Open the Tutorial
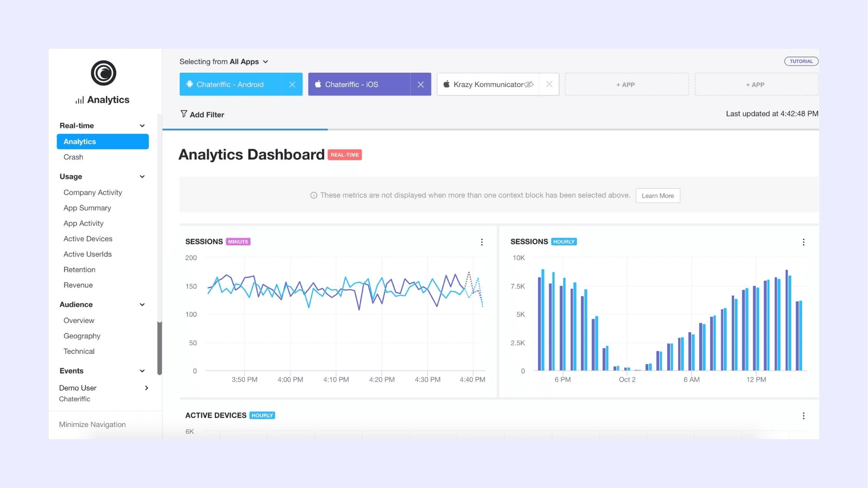 coord(801,61)
